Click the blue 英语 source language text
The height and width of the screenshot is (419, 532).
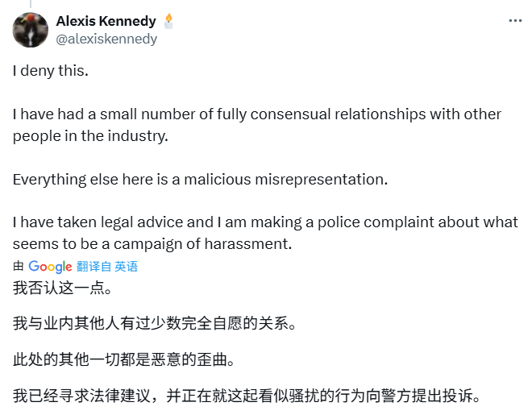point(127,267)
